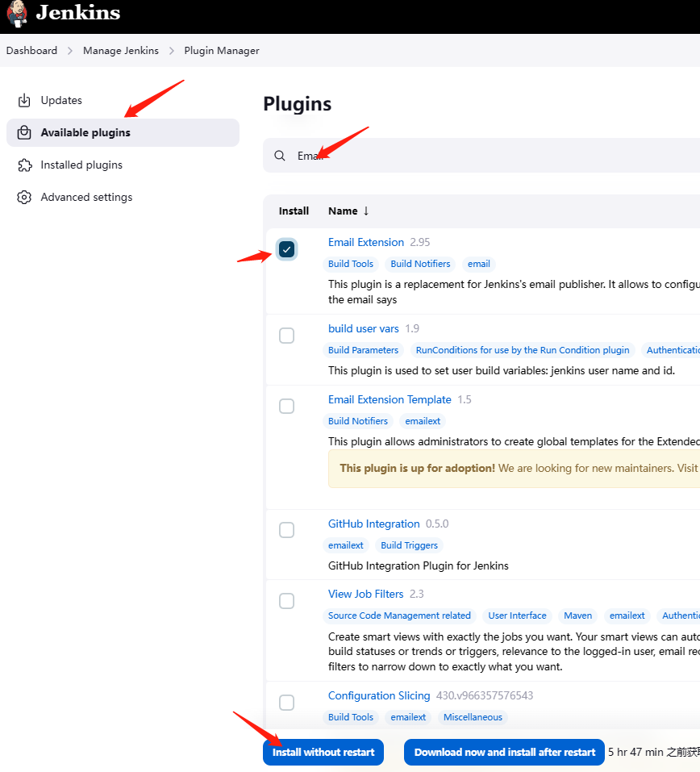This screenshot has width=700, height=772.
Task: Sort plugins by the Name column header
Action: click(x=348, y=211)
